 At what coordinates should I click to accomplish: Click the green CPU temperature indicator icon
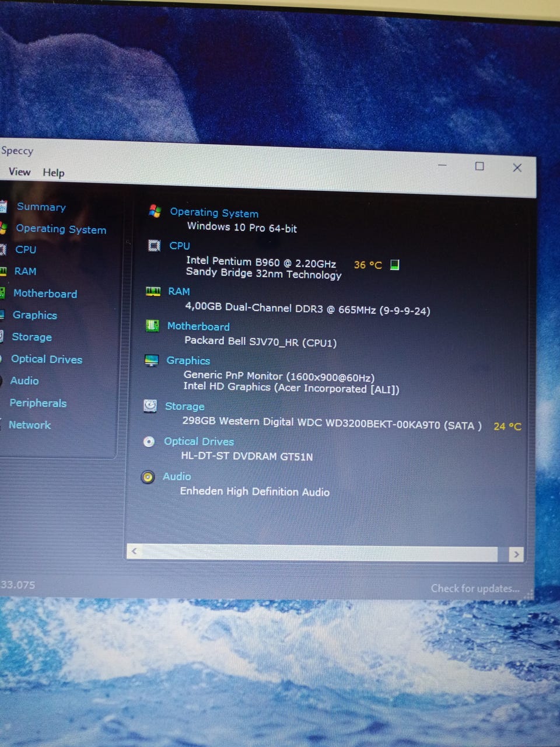(x=395, y=265)
